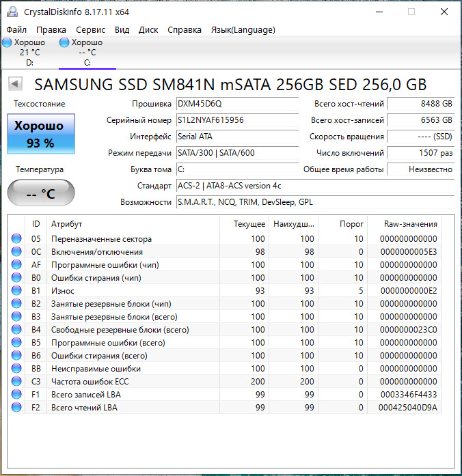Screen dimensions: 462x476
Task: Click status orb for Неисправимые ошибки row
Action: pyautogui.click(x=16, y=369)
